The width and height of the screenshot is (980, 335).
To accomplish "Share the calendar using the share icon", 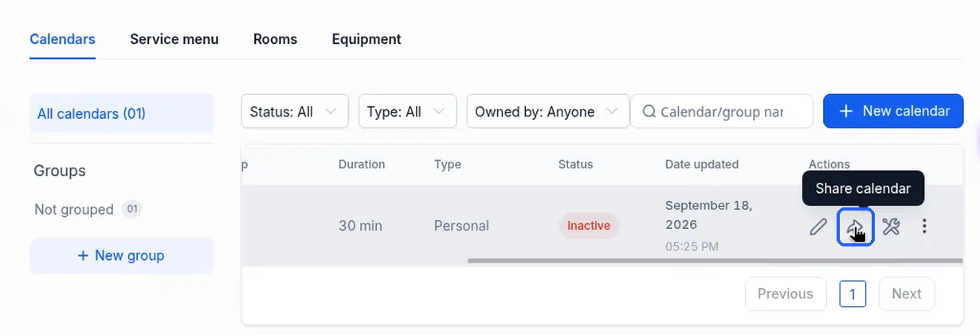I will tap(856, 227).
